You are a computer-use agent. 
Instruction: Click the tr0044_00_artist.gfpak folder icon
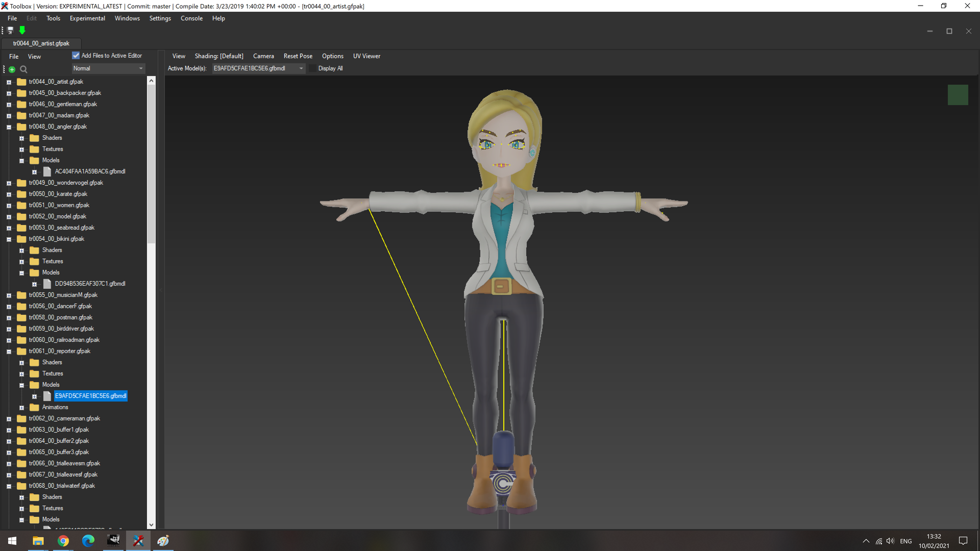[21, 82]
